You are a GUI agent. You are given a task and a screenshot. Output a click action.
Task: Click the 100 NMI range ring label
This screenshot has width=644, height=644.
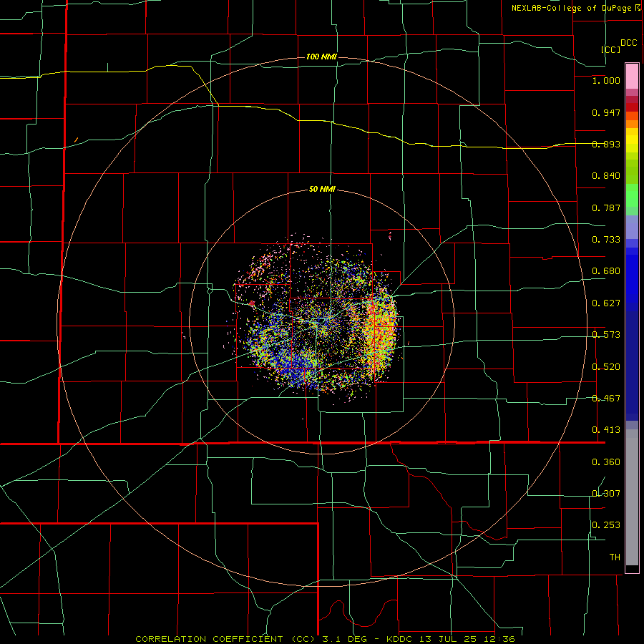click(x=321, y=57)
